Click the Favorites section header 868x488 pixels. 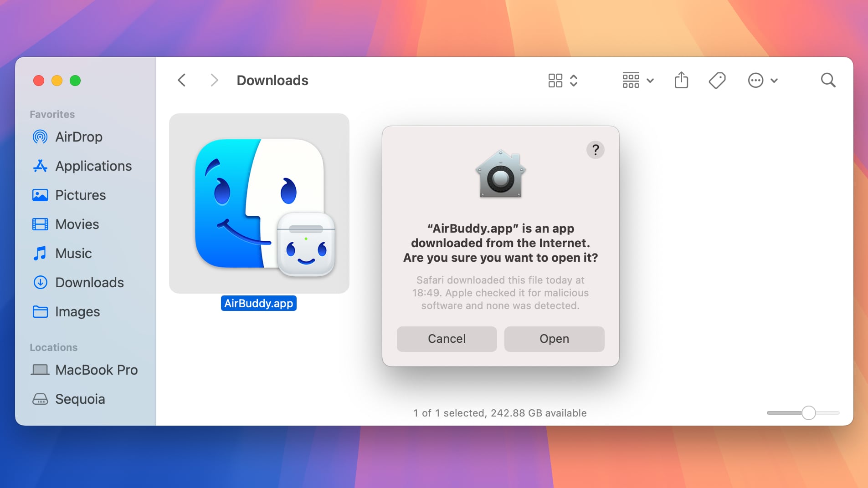pos(52,114)
